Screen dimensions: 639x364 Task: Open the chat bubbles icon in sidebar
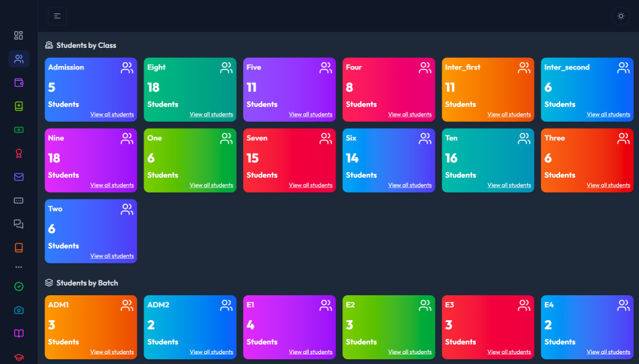tap(19, 224)
